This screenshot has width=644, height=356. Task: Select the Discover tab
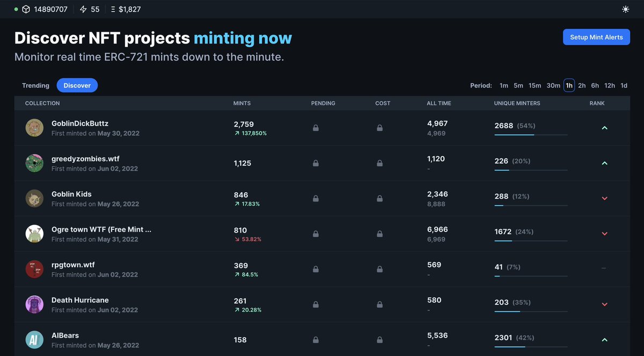77,85
